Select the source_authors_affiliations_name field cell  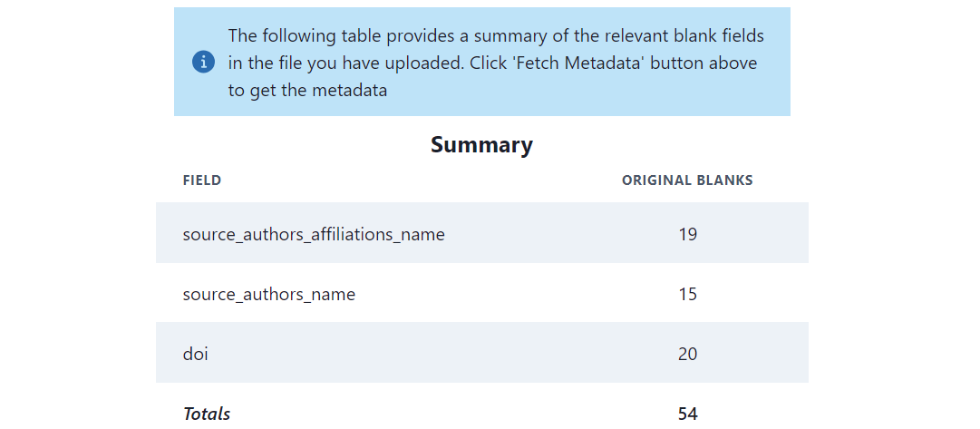click(314, 234)
